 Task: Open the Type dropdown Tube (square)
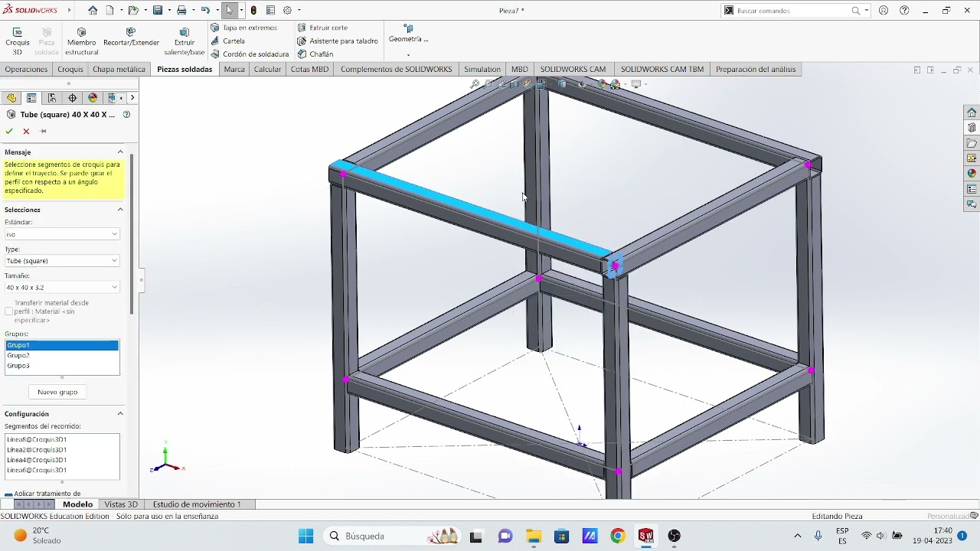[x=62, y=261]
